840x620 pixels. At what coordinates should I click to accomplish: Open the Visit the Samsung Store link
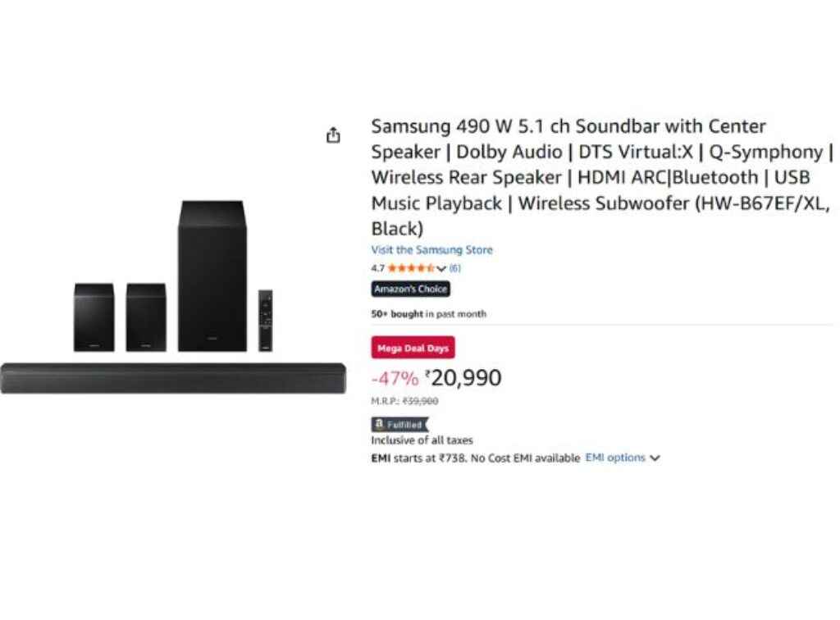coord(431,249)
